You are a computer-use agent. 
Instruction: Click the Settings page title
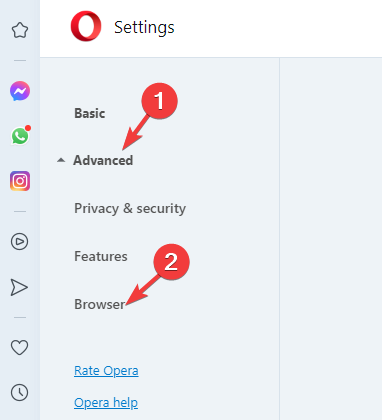click(144, 27)
